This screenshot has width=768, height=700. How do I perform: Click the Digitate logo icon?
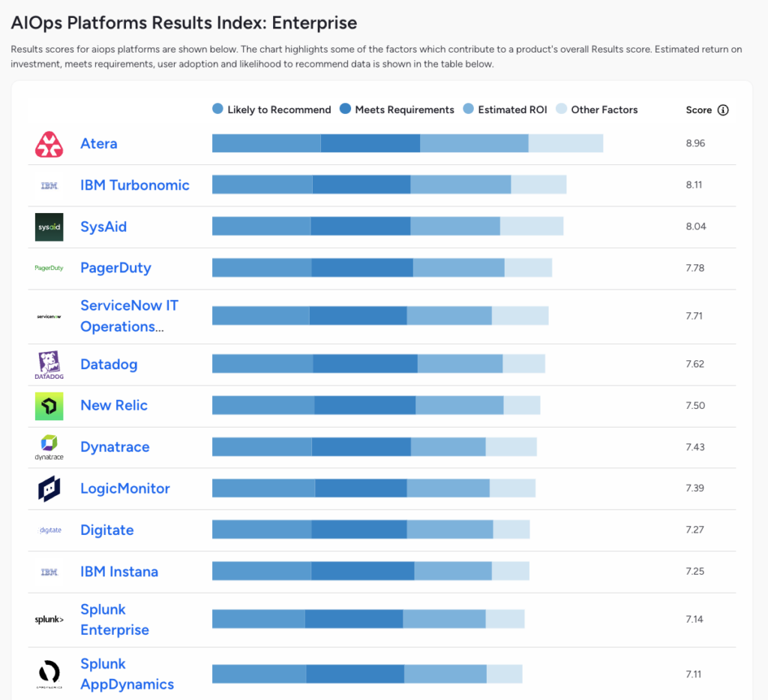(x=50, y=530)
